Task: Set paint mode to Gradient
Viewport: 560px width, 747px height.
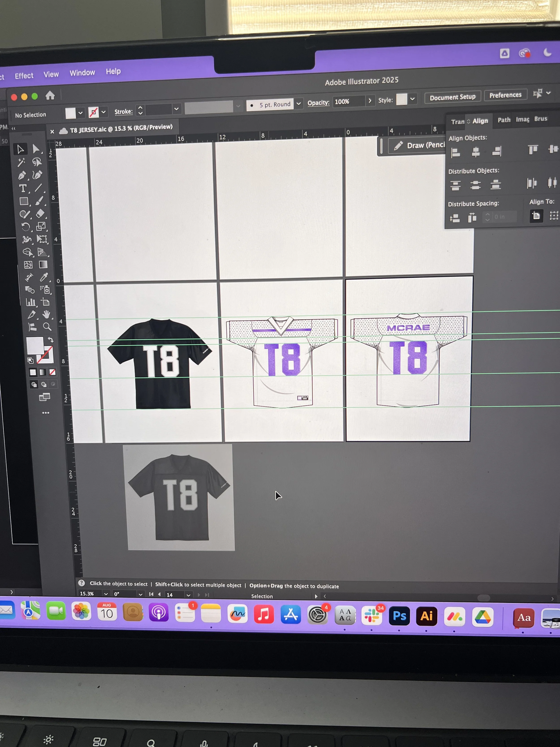Action: (43, 372)
